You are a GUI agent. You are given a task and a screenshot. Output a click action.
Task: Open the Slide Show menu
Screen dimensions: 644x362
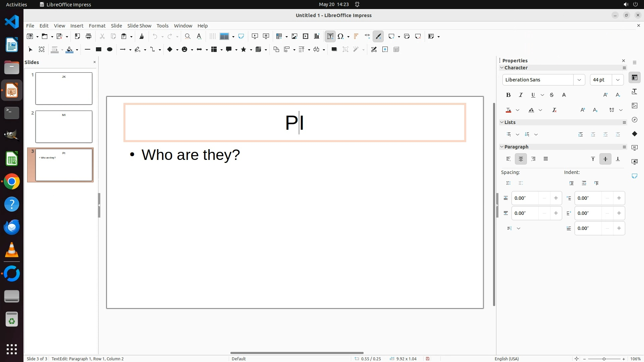[x=139, y=25]
